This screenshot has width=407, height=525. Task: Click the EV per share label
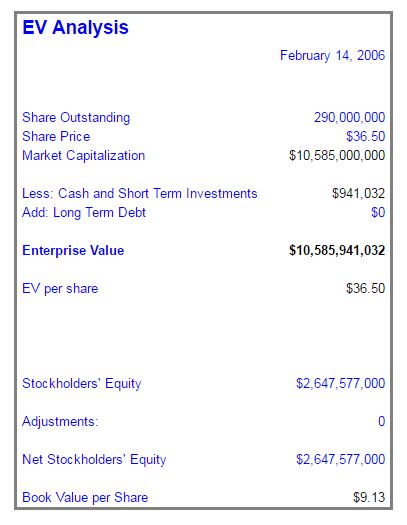(x=60, y=289)
